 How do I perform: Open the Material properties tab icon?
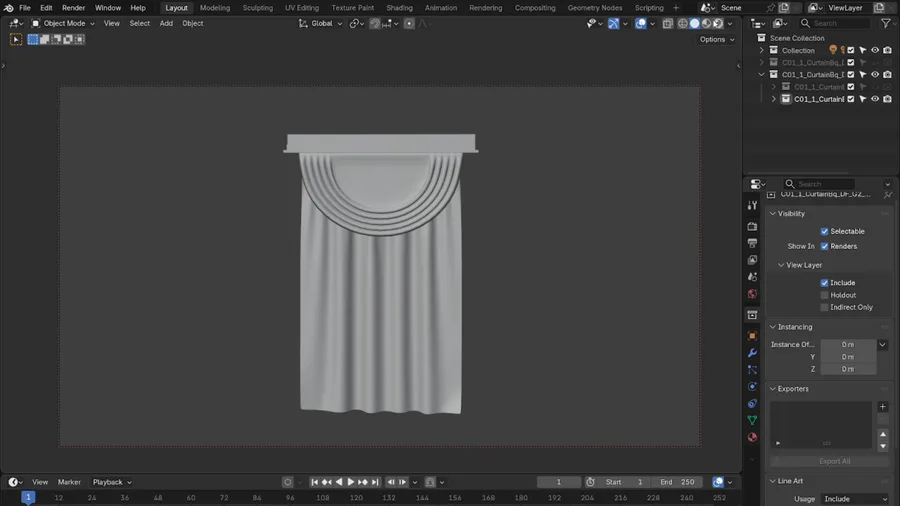[x=752, y=437]
